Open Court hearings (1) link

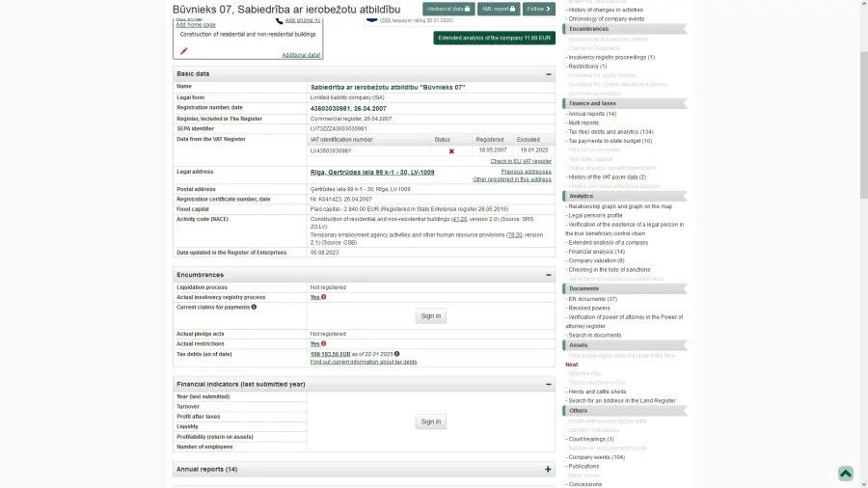pyautogui.click(x=590, y=440)
